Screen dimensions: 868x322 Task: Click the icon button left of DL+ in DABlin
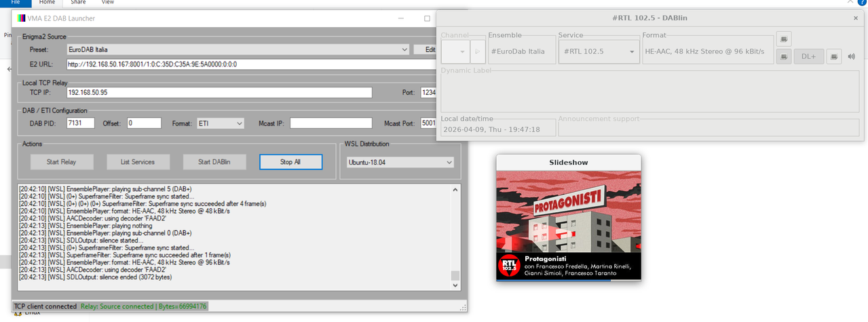(784, 56)
